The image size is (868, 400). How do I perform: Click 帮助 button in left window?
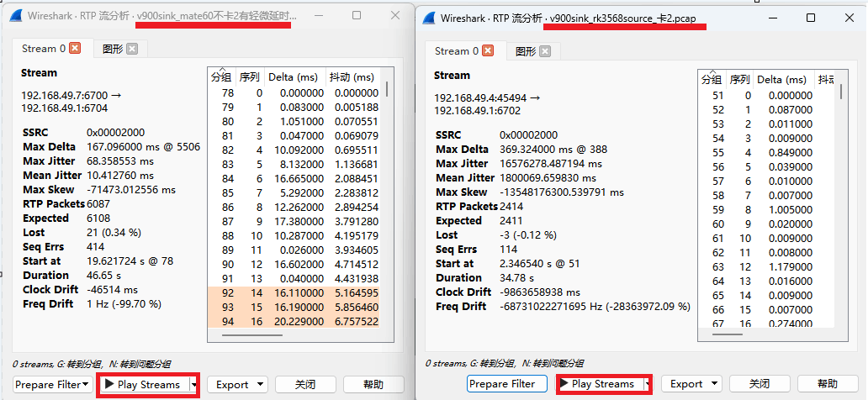373,385
